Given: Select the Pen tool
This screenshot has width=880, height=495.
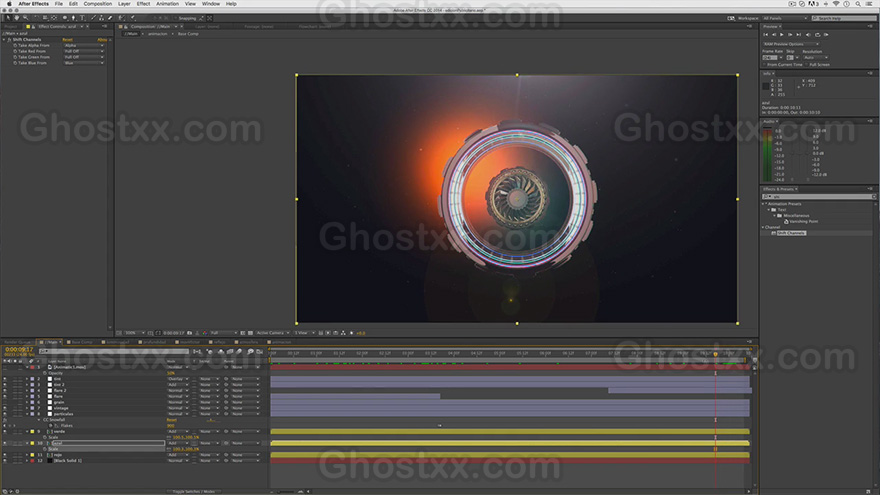Looking at the screenshot, I should 74,18.
